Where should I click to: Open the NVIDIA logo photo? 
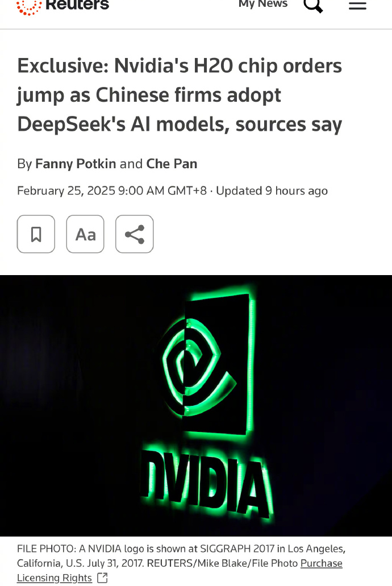point(196,406)
